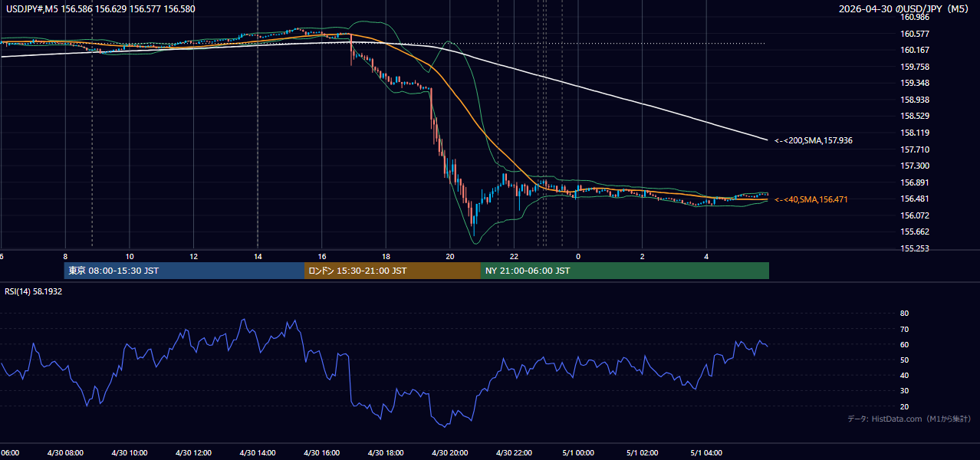Screen dimensions: 980x460
Task: Click the 4/30 16:00 bottom time label
Action: click(322, 453)
